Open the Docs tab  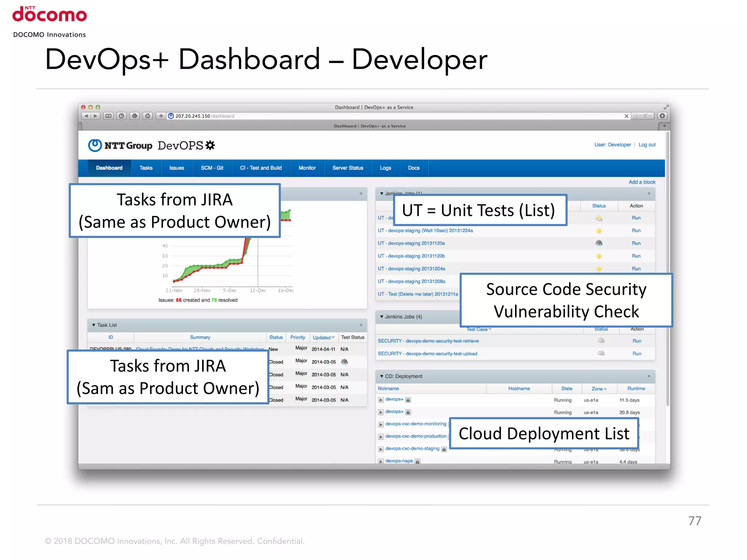click(x=414, y=168)
